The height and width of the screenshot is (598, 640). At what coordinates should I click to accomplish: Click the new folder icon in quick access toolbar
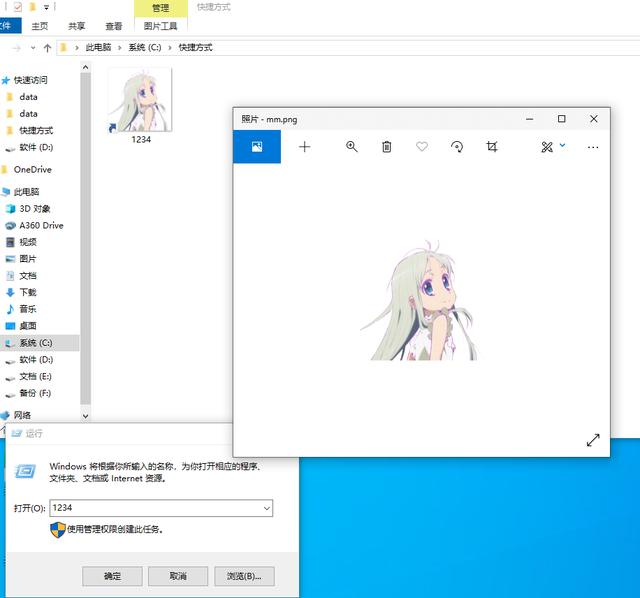(x=33, y=7)
